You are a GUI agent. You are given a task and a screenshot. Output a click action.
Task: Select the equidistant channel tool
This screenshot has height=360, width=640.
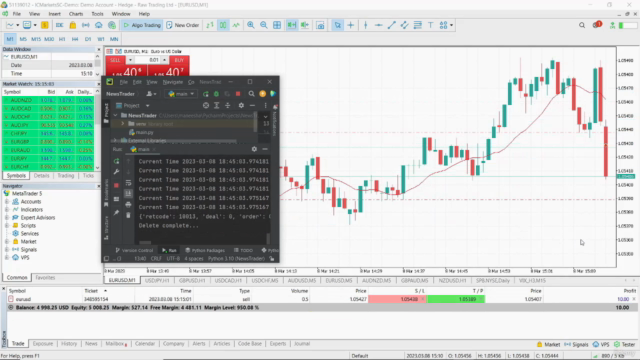[x=404, y=25]
